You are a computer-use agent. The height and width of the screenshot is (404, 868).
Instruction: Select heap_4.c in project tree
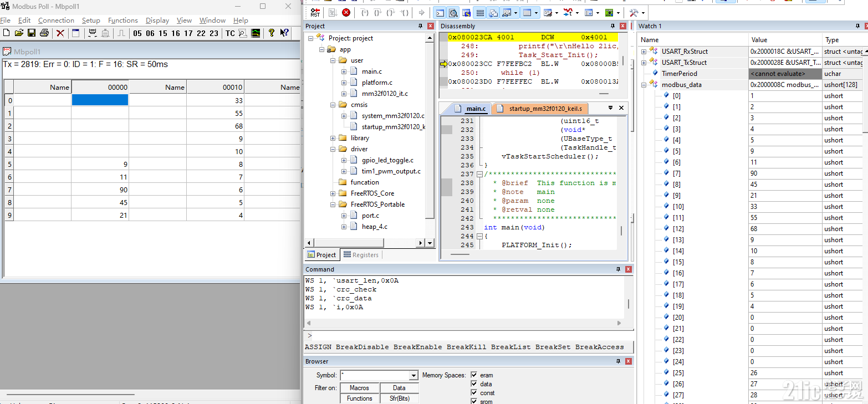pos(375,226)
